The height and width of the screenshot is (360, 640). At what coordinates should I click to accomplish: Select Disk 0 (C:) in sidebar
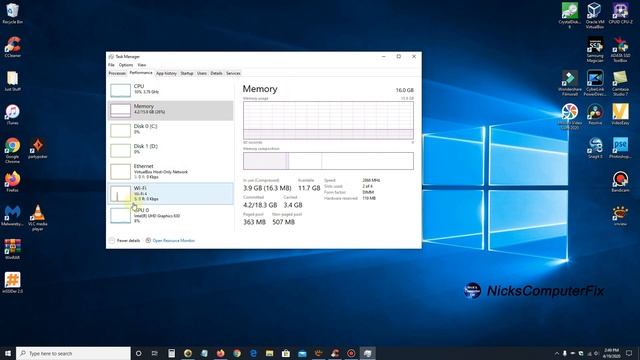tap(171, 130)
